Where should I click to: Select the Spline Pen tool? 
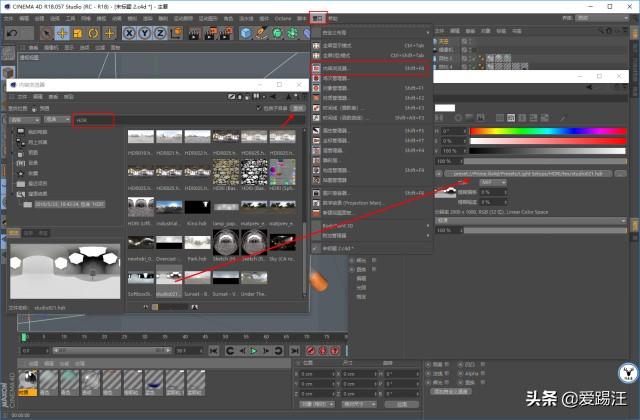(x=261, y=33)
